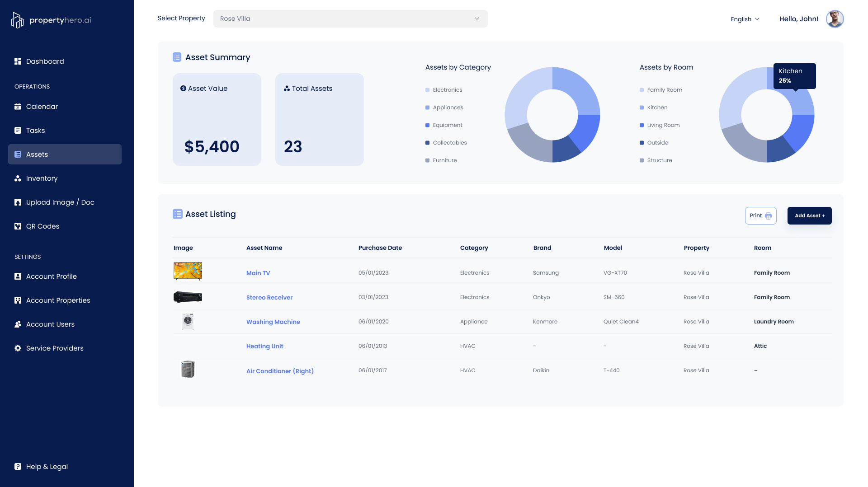Click the QR Codes sidebar icon
Screen dimensions: 868x487
pos(18,226)
